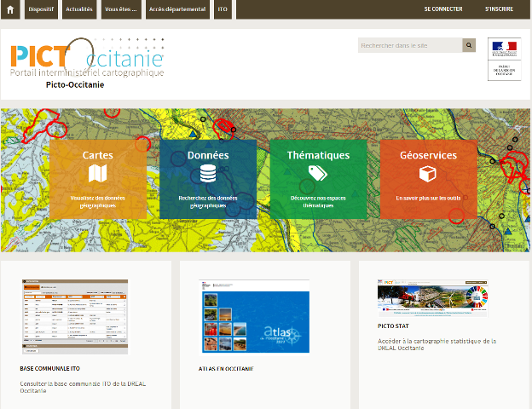Open the Thématiques tile

[318, 180]
